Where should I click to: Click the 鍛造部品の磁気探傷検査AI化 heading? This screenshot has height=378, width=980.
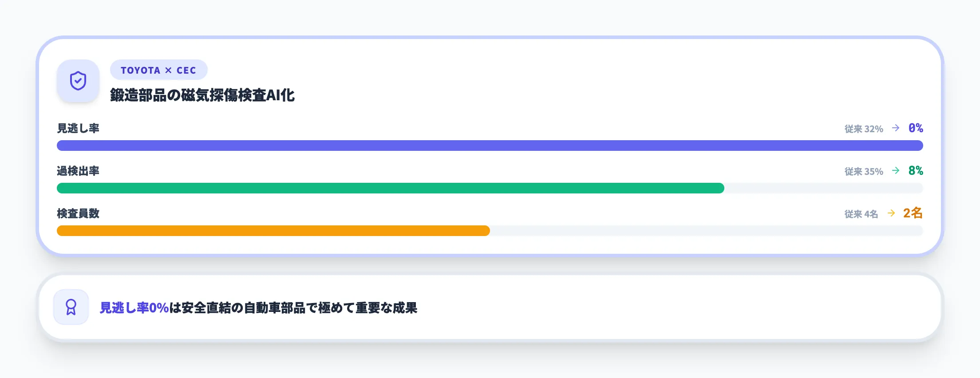tap(202, 95)
